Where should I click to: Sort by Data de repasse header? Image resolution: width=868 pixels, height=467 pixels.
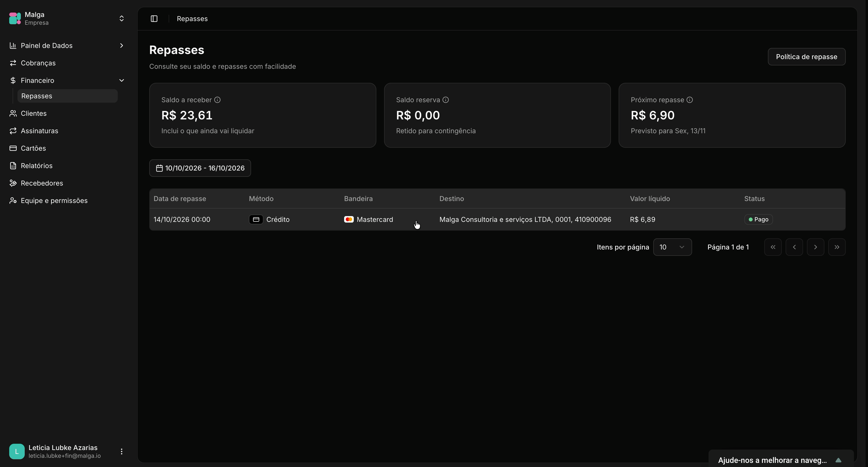(180, 199)
